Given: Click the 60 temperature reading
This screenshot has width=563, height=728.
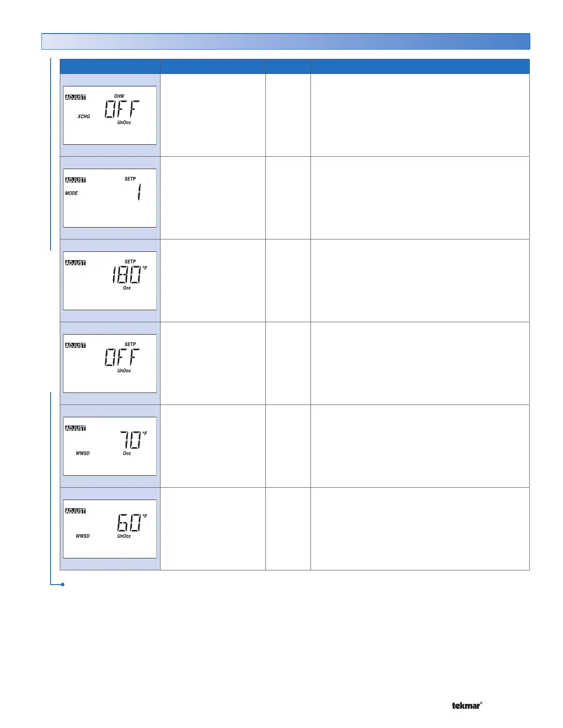Looking at the screenshot, I should point(129,523).
